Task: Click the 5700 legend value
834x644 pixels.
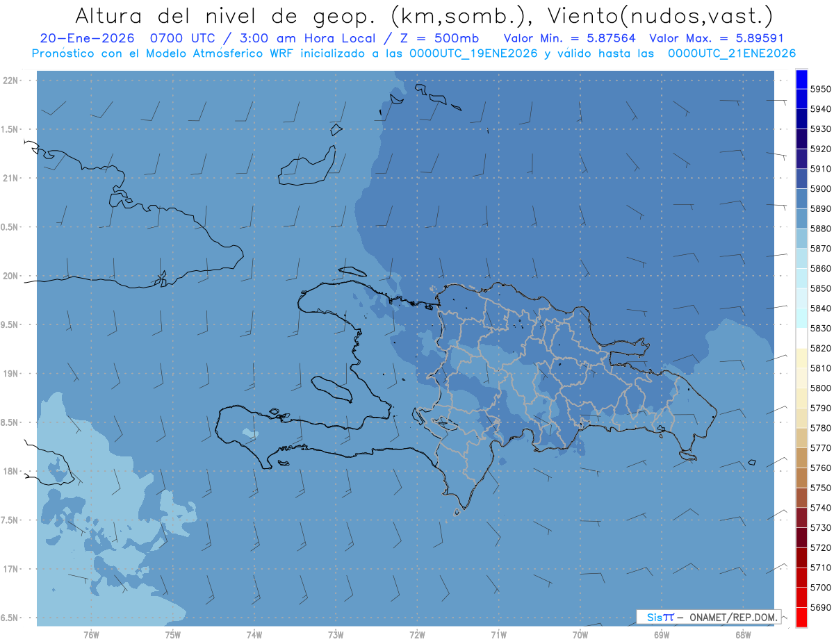Action: (x=820, y=587)
